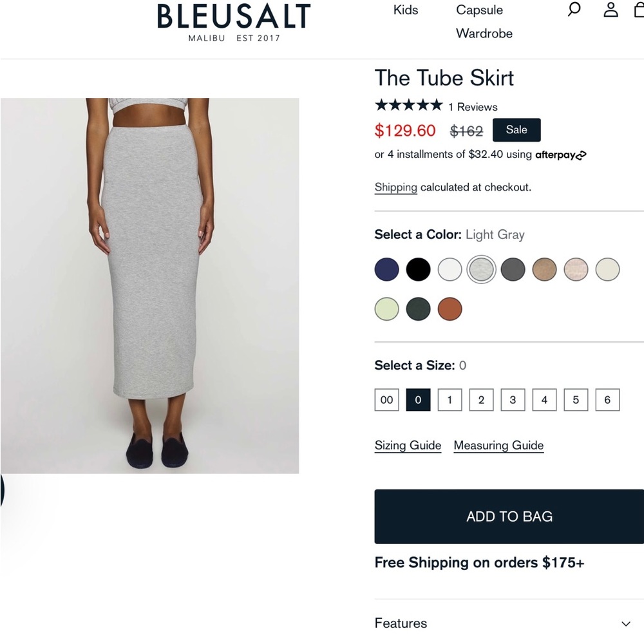Click the five-star rating display
Viewport: 644px width, 644px height.
(x=408, y=105)
